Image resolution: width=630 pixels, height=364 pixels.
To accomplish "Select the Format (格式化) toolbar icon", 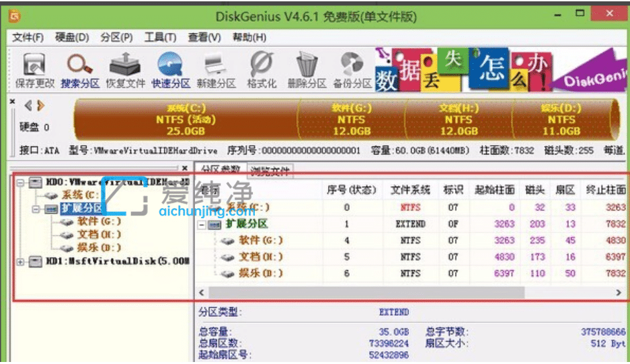I will pos(262,71).
